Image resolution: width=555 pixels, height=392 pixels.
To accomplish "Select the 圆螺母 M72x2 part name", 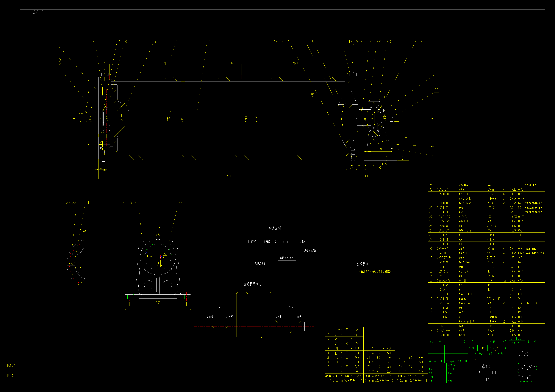I will 465,230.
